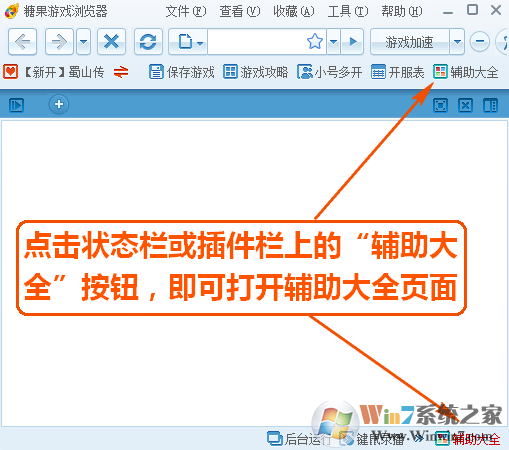Click the back navigation arrow button
The height and width of the screenshot is (450, 509).
(22, 42)
